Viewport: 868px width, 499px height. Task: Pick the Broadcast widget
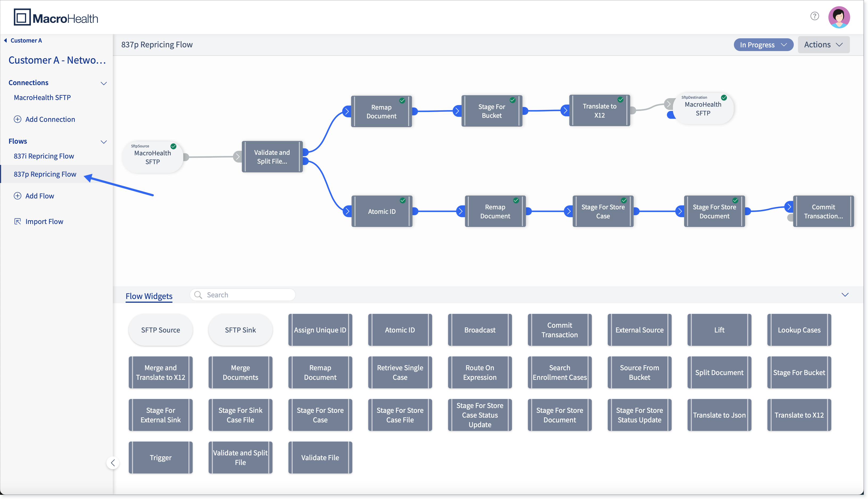tap(480, 330)
